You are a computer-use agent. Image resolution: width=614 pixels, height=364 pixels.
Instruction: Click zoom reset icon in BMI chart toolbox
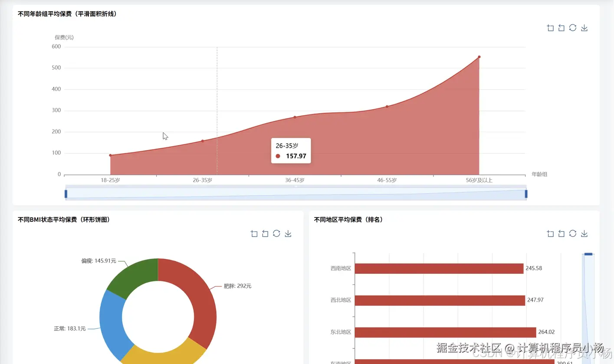click(265, 234)
